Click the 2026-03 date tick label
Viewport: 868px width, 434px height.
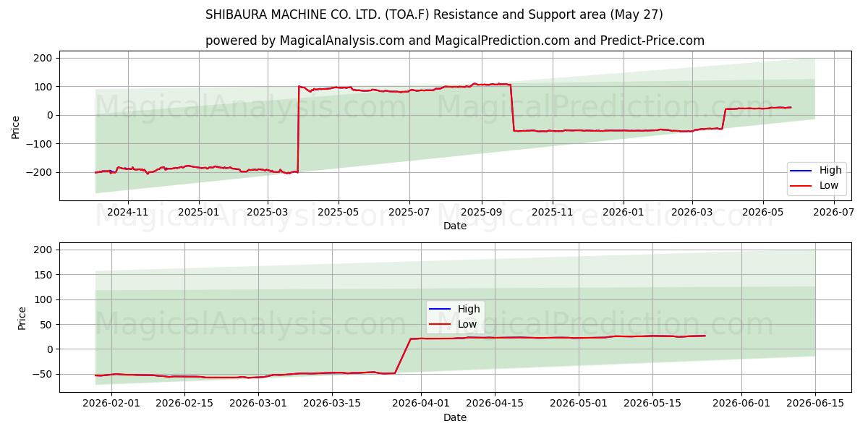[x=692, y=212]
